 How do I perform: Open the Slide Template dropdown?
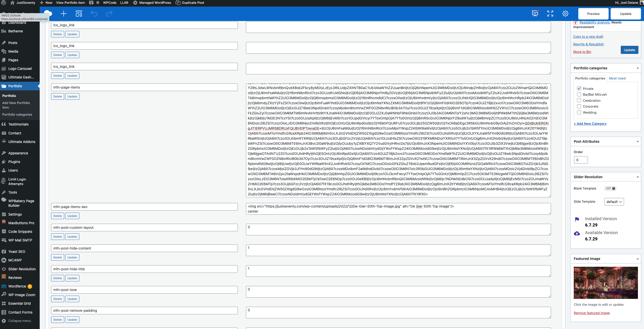[614, 202]
